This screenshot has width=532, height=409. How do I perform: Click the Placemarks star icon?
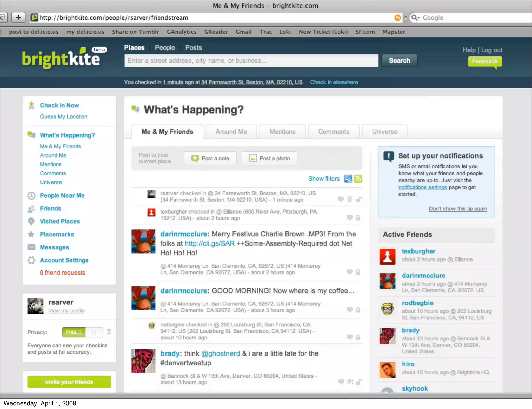pyautogui.click(x=31, y=234)
